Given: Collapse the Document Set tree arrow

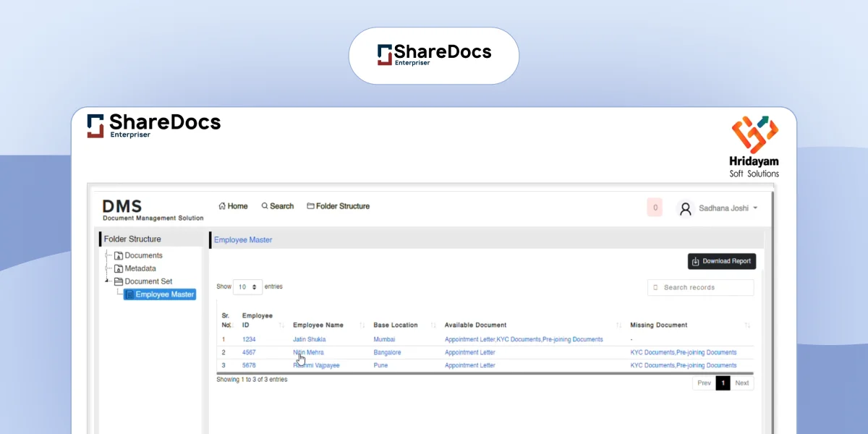Looking at the screenshot, I should [x=108, y=281].
